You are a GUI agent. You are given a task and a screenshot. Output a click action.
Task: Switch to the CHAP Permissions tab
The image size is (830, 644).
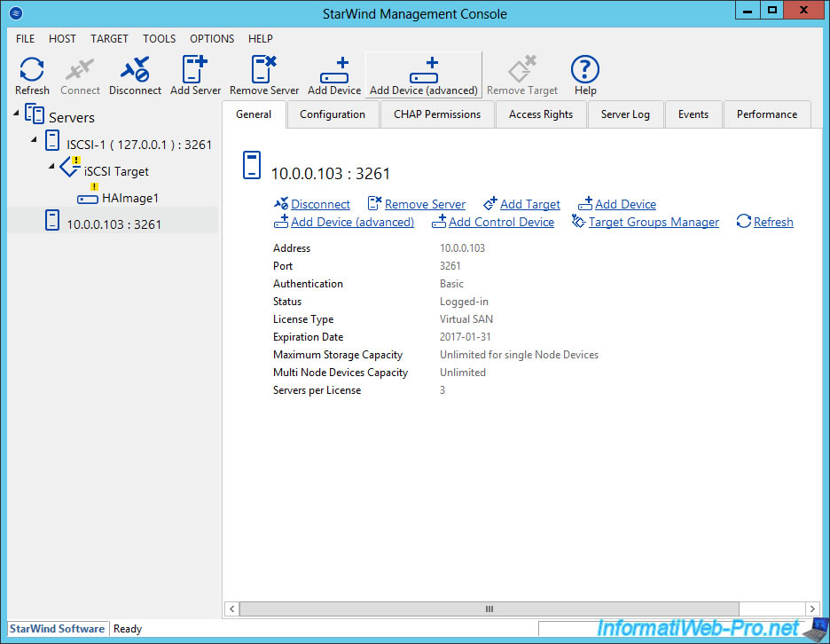click(436, 114)
